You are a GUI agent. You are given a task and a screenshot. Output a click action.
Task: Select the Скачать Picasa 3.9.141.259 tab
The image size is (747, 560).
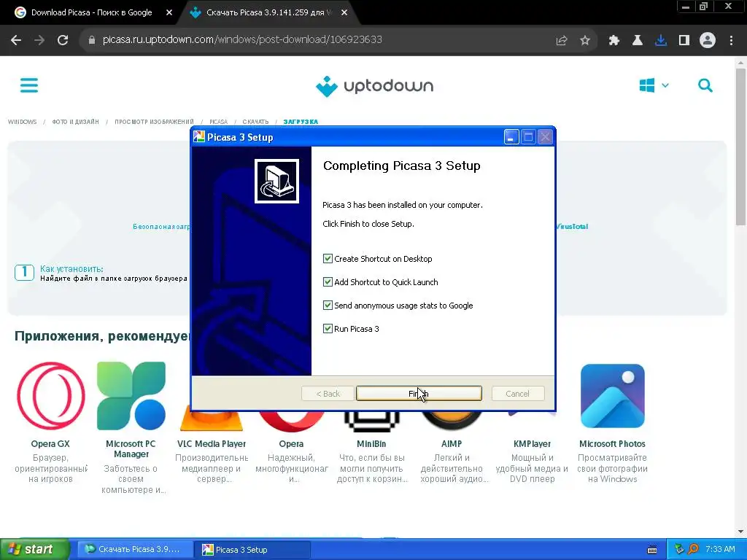coord(269,12)
